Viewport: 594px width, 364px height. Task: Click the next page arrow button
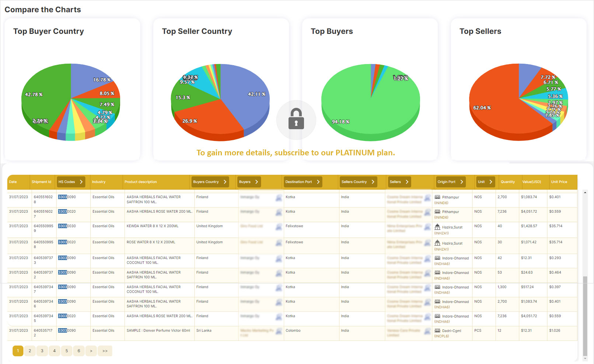click(91, 351)
